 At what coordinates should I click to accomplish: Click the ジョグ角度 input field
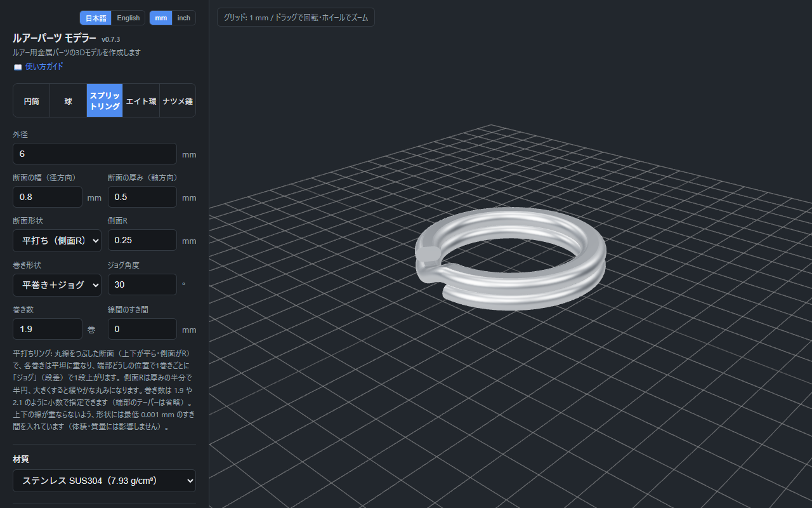pos(142,284)
